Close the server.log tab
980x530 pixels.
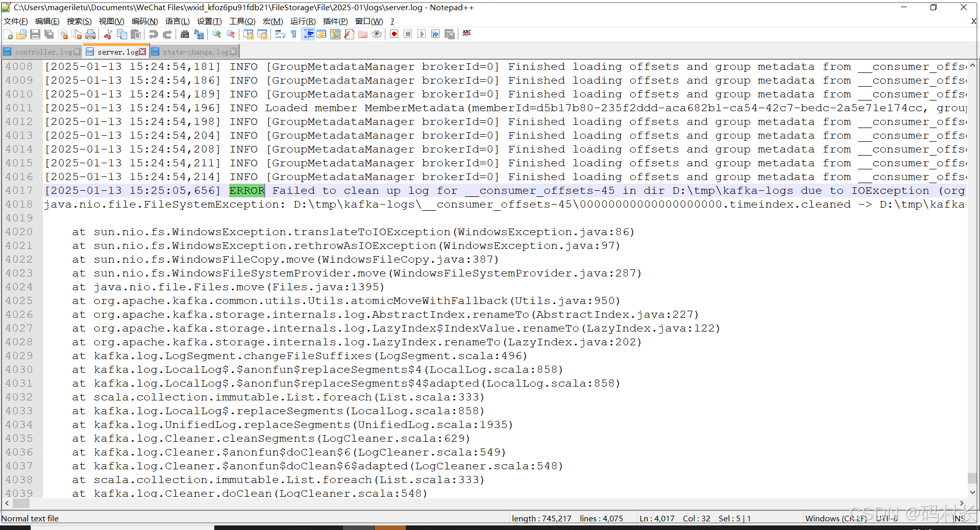pyautogui.click(x=142, y=52)
